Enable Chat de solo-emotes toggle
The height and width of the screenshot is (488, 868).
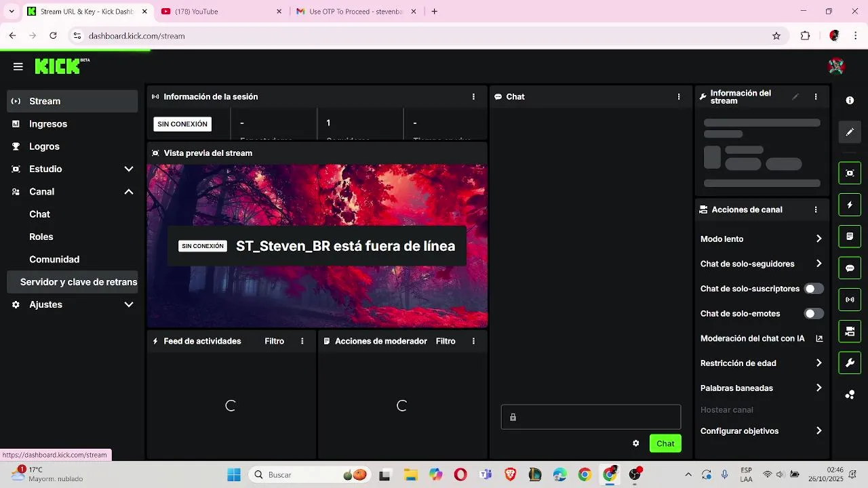(814, 314)
